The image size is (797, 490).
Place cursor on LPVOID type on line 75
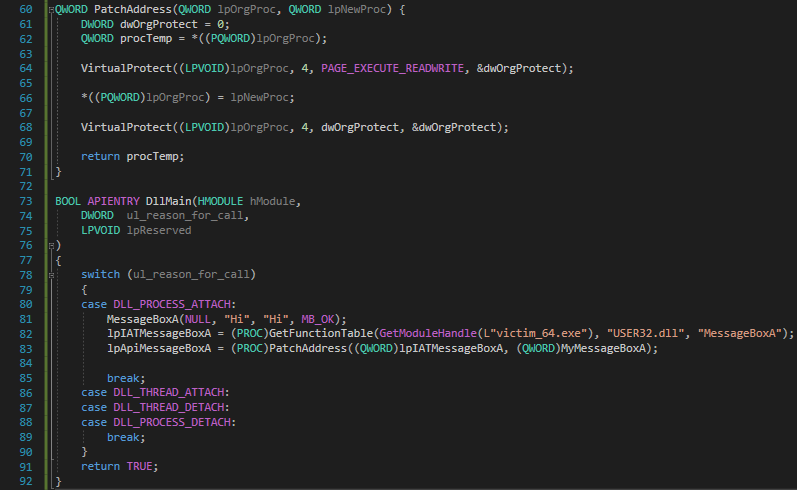pyautogui.click(x=100, y=230)
